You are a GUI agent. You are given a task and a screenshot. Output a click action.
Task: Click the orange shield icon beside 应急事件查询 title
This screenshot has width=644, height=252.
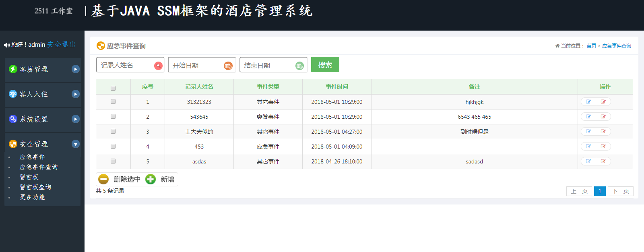tap(101, 46)
